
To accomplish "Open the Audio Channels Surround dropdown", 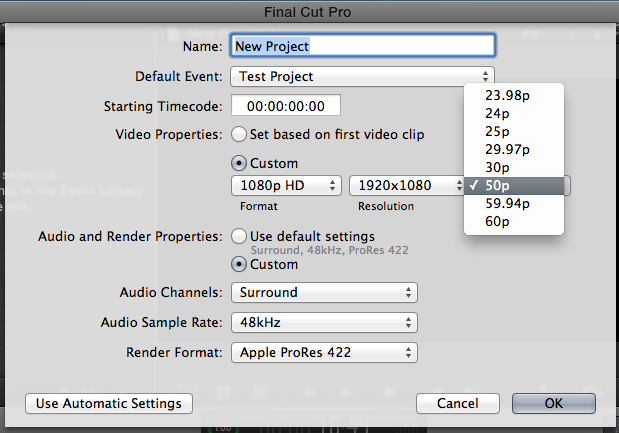I will 323,293.
